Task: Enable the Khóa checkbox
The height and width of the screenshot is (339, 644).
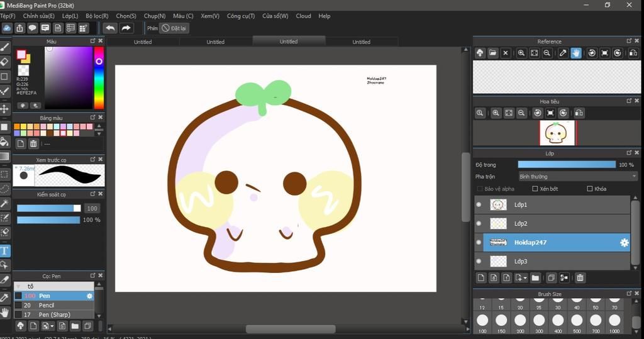Action: click(589, 189)
